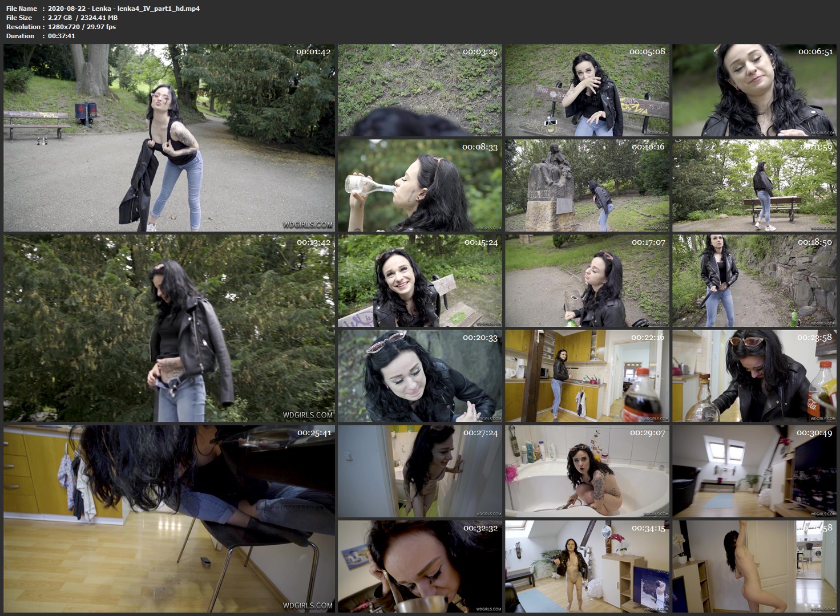Select the attic room frame at 00:30:49
The image size is (840, 616).
[754, 471]
